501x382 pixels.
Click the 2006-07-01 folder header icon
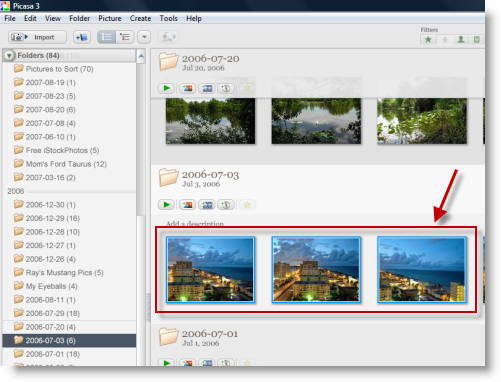168,336
